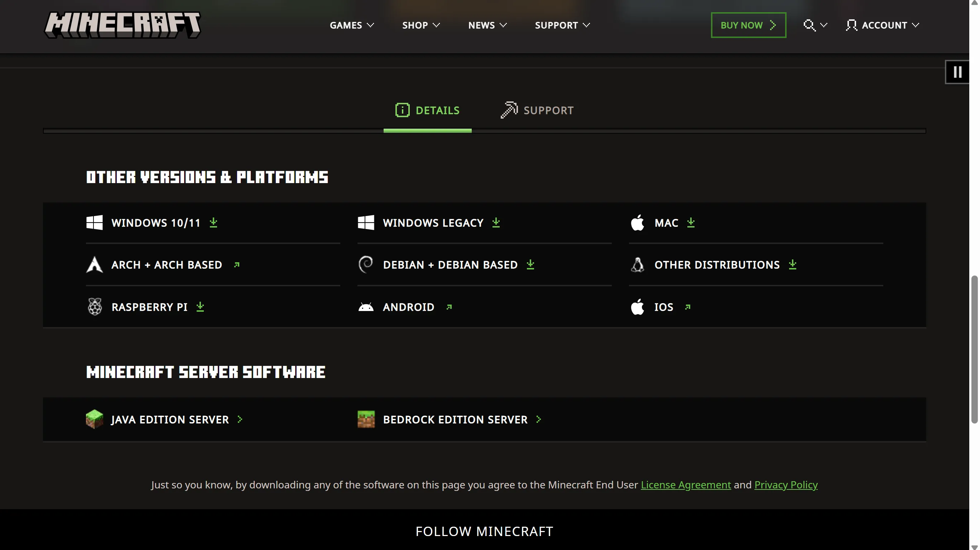This screenshot has height=550, width=980.
Task: Expand the search dropdown chevron
Action: tap(823, 25)
